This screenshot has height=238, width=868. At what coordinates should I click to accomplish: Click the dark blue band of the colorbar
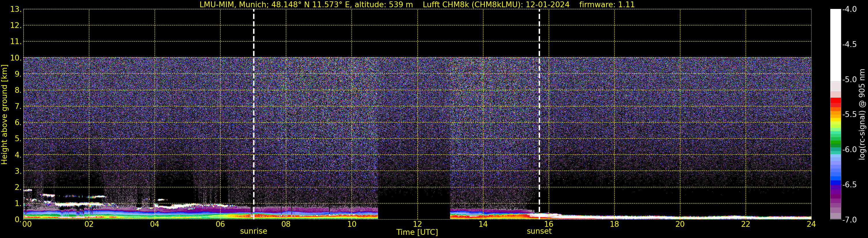click(836, 183)
